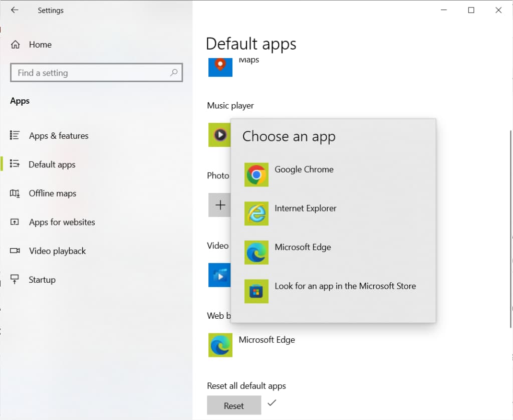Image resolution: width=513 pixels, height=420 pixels.
Task: Click the Microsoft Edge icon in chooser
Action: pos(256,253)
